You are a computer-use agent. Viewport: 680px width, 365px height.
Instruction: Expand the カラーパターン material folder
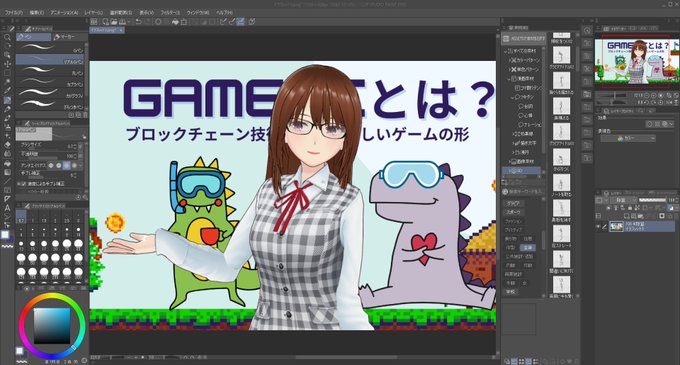510,60
